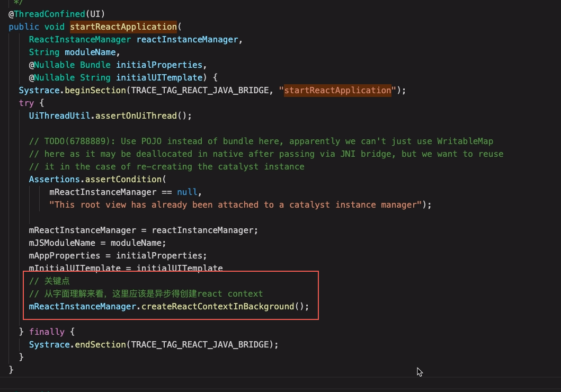The height and width of the screenshot is (392, 561).
Task: Click the highlighted "startReactApplication" string literal
Action: click(x=337, y=90)
